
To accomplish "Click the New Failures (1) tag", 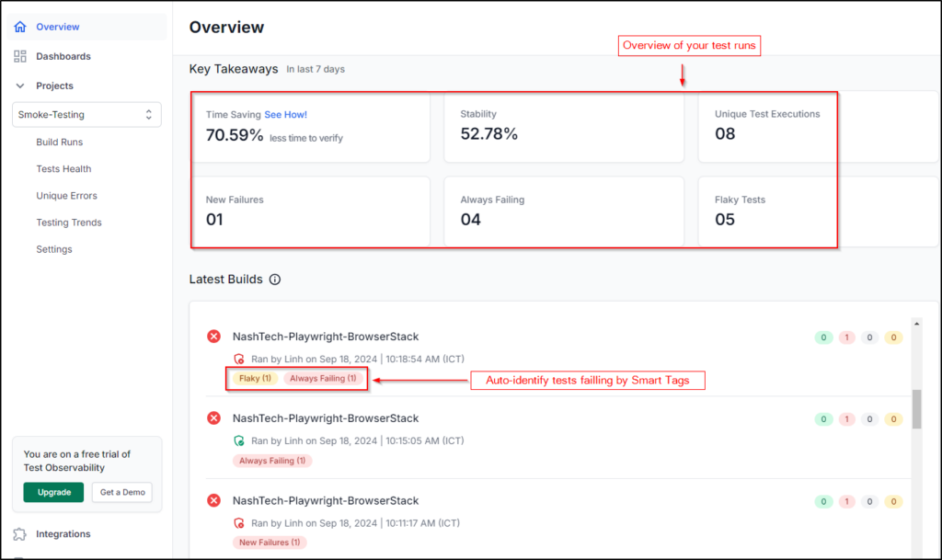I will (270, 543).
